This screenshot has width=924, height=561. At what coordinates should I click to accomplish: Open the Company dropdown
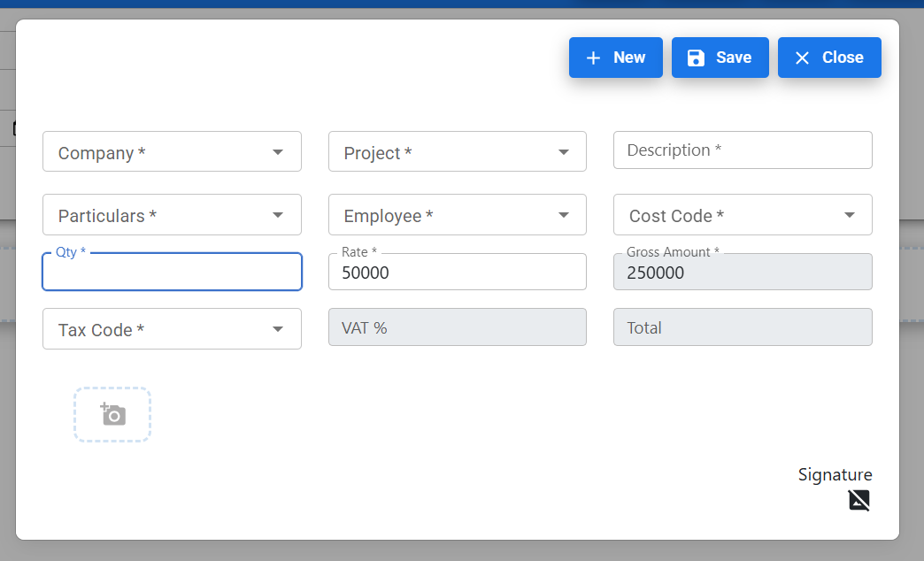(172, 152)
